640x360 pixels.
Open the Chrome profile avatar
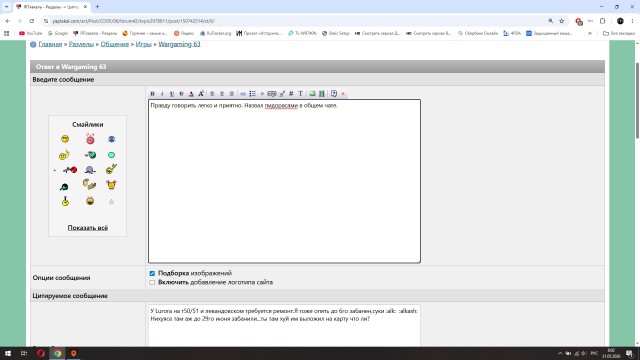620,21
